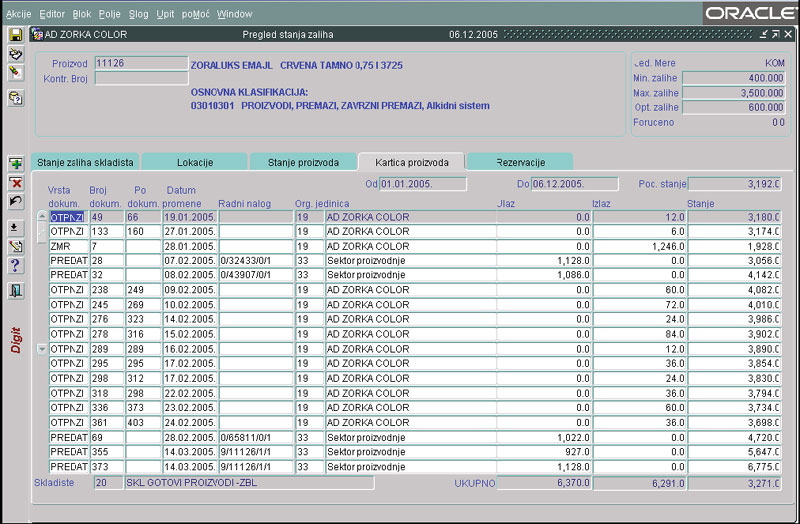
Task: Click the records scrollbar up arrow
Action: 42,216
